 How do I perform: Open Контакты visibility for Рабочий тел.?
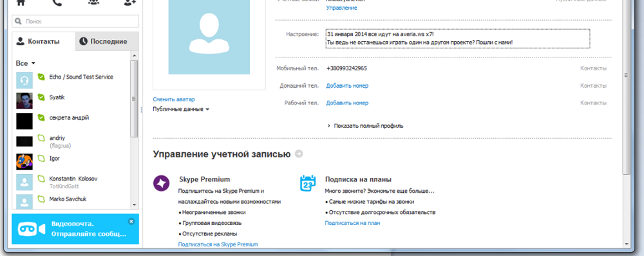tap(593, 103)
